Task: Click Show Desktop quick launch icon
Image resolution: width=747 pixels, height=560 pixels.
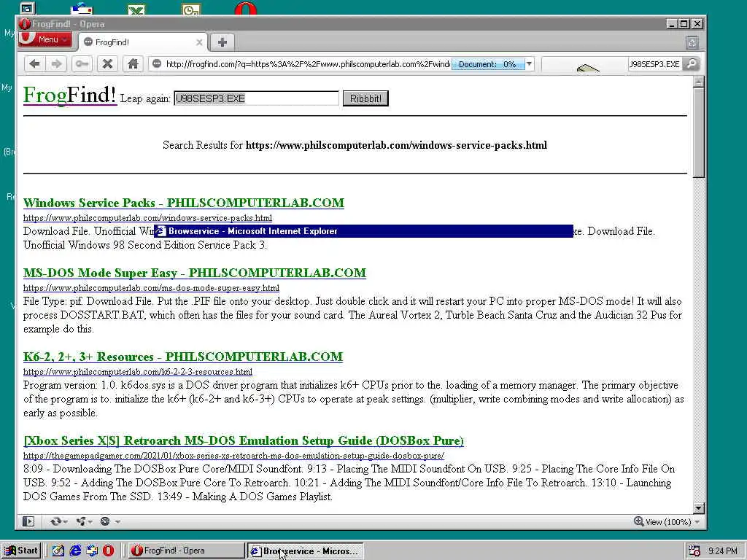Action: click(x=58, y=551)
